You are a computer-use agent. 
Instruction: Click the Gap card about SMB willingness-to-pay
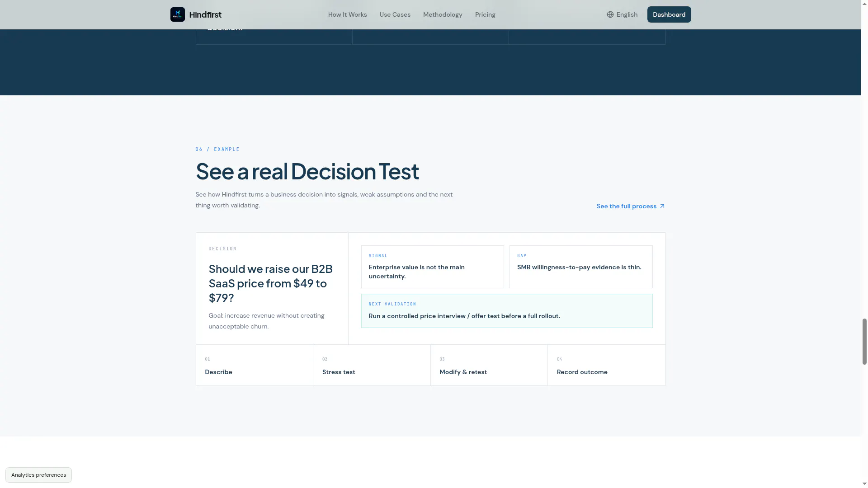(x=581, y=267)
